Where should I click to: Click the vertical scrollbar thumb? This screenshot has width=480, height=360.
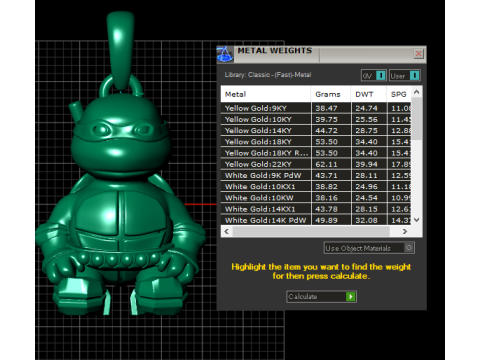417,119
